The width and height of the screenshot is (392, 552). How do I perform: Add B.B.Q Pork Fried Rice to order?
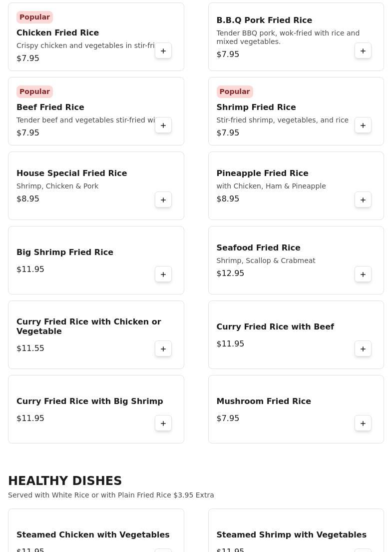pyautogui.click(x=363, y=51)
